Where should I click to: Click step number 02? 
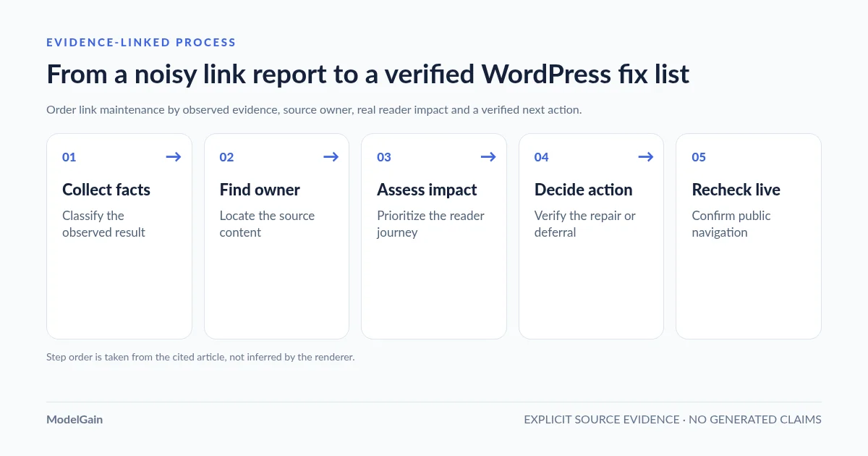point(226,157)
